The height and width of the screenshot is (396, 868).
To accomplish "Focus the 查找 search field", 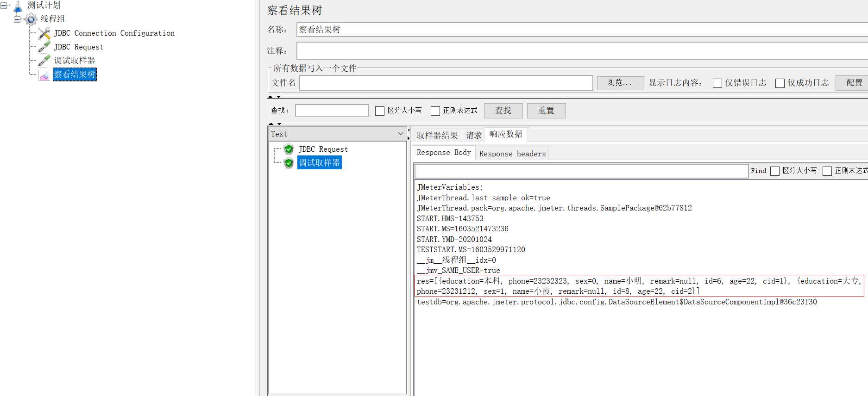I will tap(332, 111).
